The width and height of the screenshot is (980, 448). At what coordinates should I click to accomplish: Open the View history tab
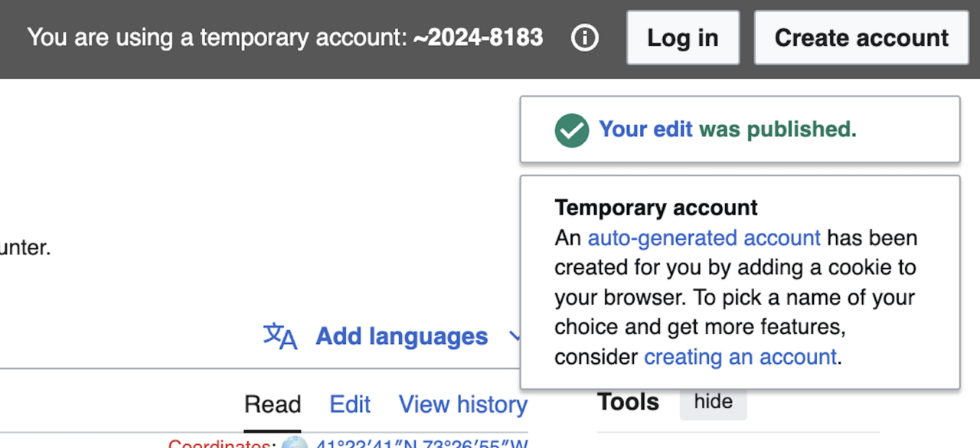(x=462, y=404)
